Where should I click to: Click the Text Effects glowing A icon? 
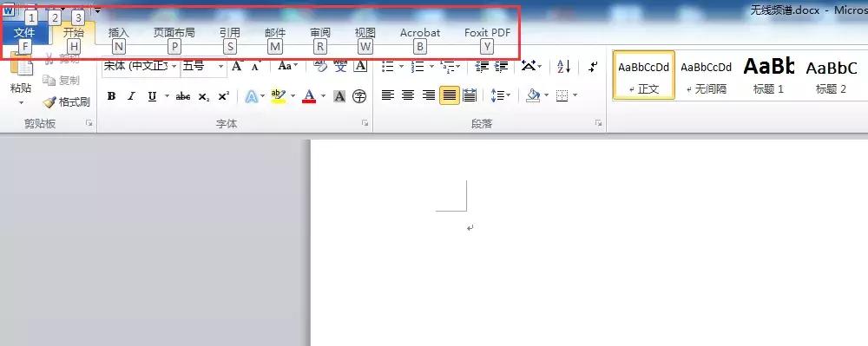point(252,97)
